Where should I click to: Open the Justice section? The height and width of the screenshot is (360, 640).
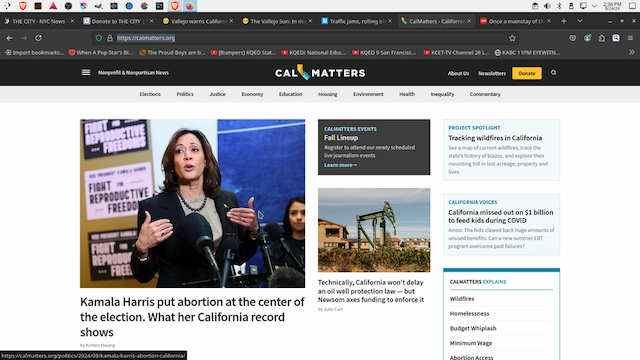218,94
